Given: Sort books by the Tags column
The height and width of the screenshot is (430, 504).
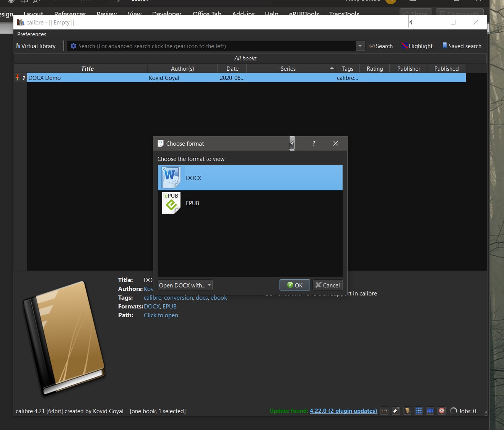Looking at the screenshot, I should click(x=348, y=69).
